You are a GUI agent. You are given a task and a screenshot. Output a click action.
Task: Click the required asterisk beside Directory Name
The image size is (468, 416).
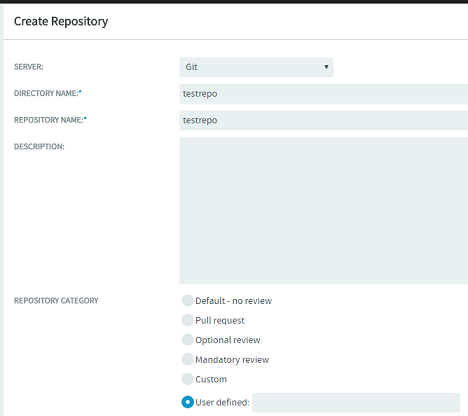[x=80, y=92]
